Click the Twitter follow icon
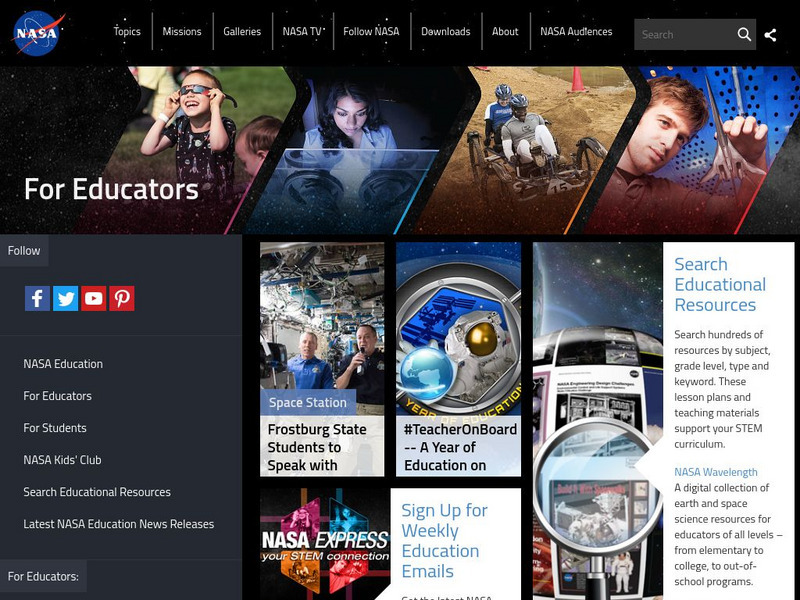800x600 pixels. (66, 297)
